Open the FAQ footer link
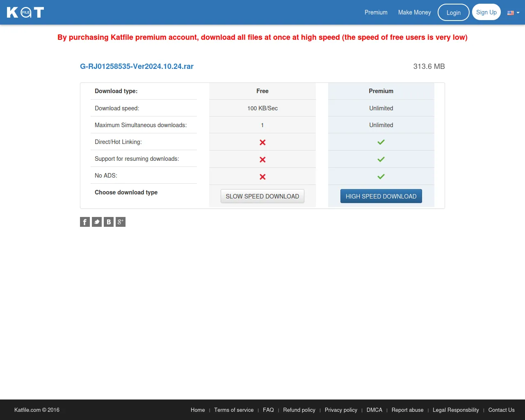This screenshot has height=420, width=525. [268, 410]
